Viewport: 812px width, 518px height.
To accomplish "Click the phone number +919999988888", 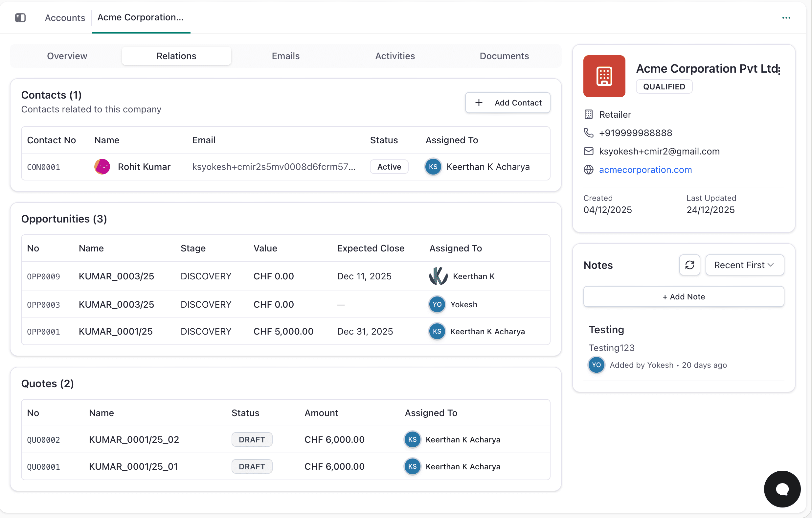I will click(x=635, y=132).
